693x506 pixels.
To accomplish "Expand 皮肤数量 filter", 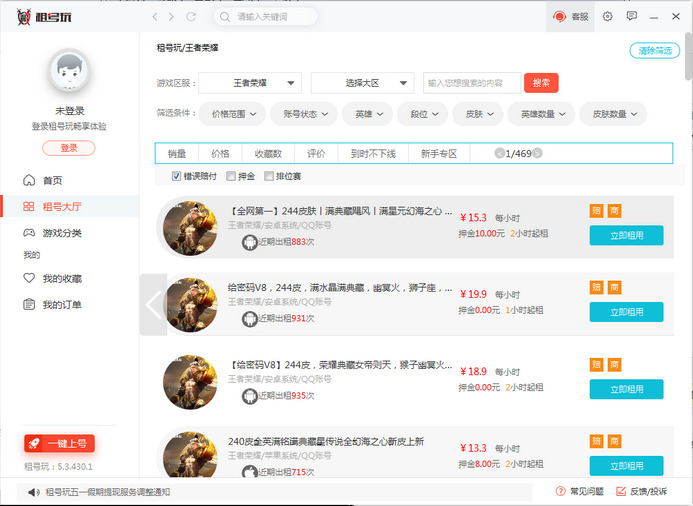I will coord(613,114).
